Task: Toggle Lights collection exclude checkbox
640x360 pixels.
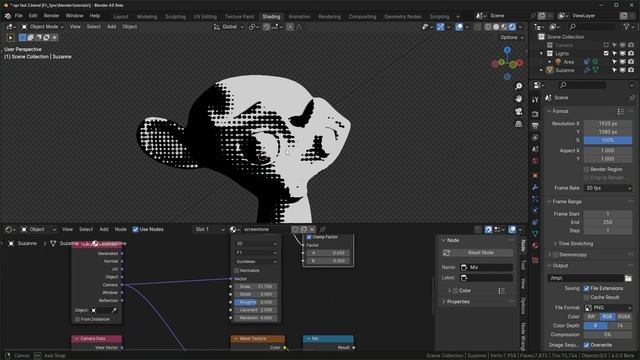Action: click(606, 53)
